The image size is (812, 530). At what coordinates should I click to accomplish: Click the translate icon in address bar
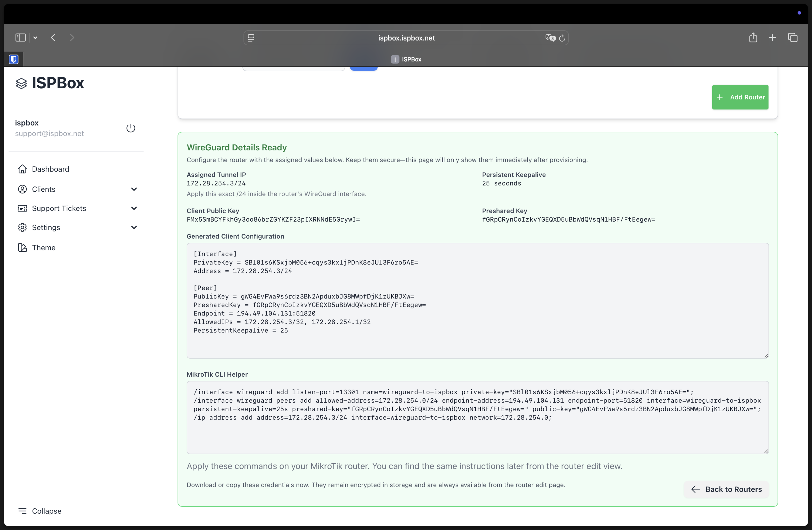(550, 38)
